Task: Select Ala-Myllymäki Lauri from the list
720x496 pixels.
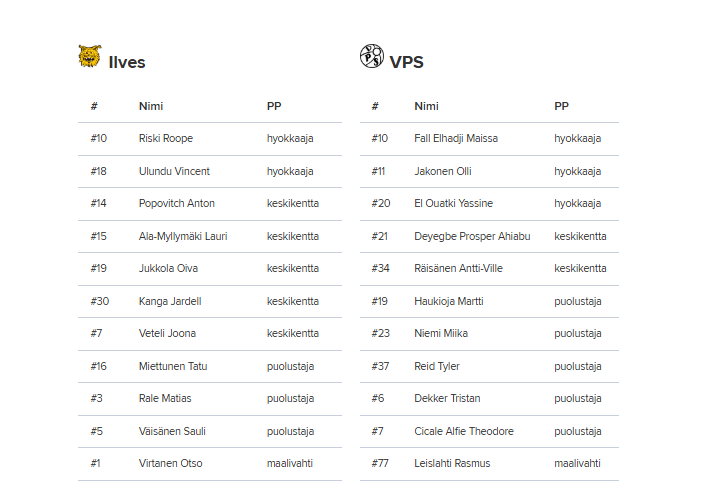Action: click(x=184, y=236)
